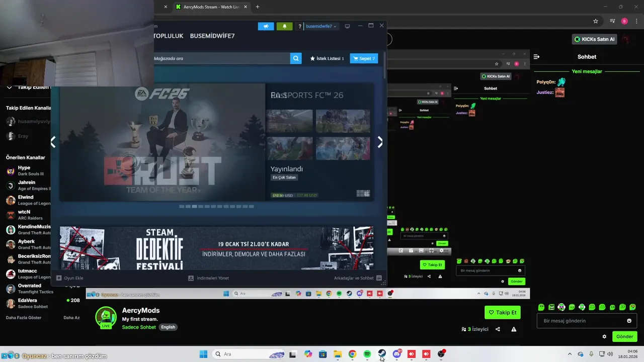Open emoji picker in chat input
This screenshot has width=644, height=362.
pyautogui.click(x=629, y=321)
